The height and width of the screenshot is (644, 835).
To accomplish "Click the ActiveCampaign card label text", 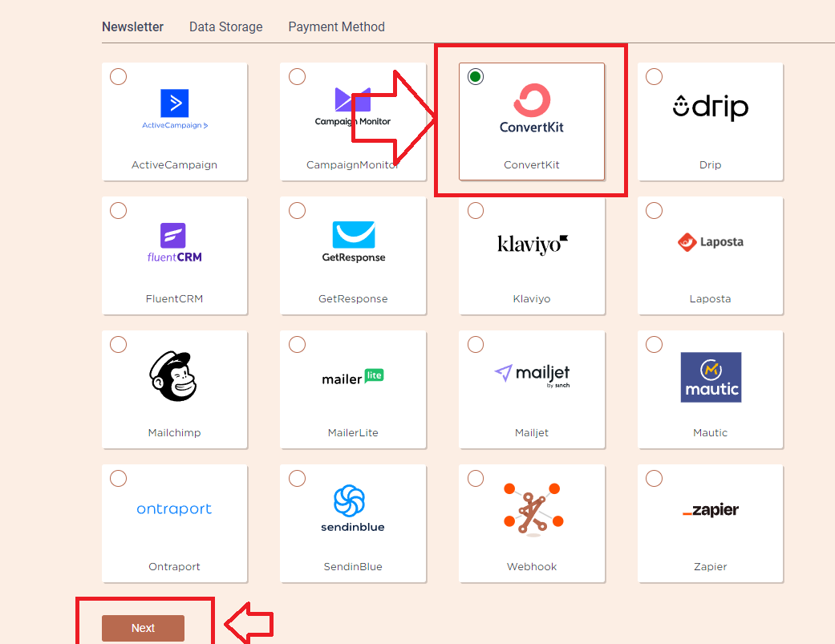I will 174,165.
